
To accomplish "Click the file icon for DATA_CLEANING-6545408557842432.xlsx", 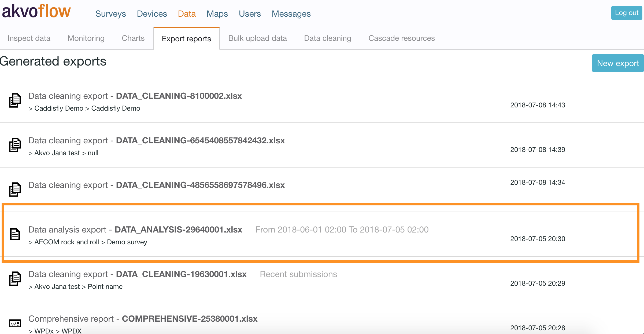I will [15, 145].
